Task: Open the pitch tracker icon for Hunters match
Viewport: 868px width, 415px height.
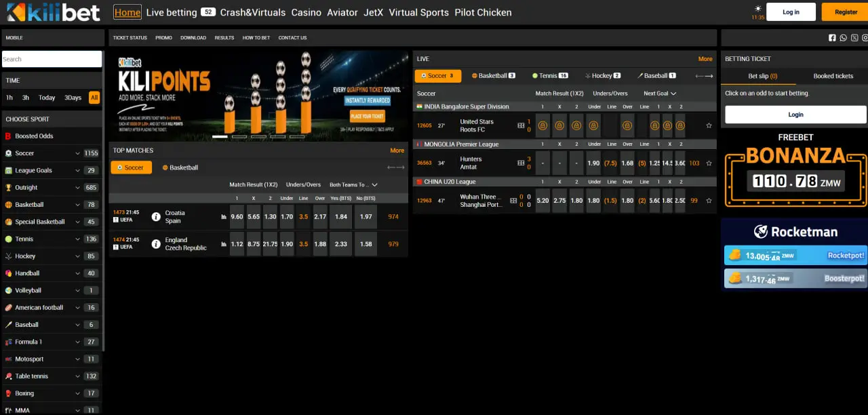Action: coord(521,163)
